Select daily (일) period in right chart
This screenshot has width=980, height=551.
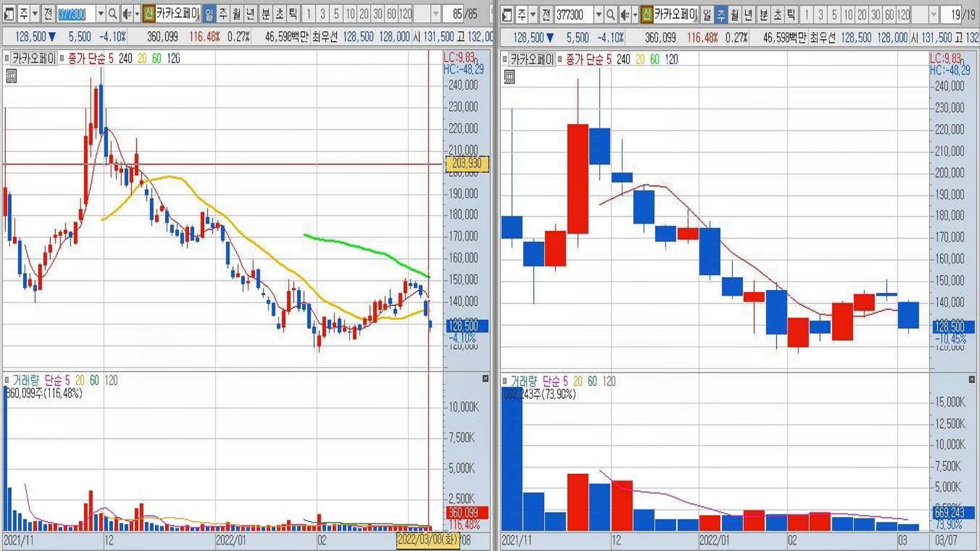pos(707,15)
